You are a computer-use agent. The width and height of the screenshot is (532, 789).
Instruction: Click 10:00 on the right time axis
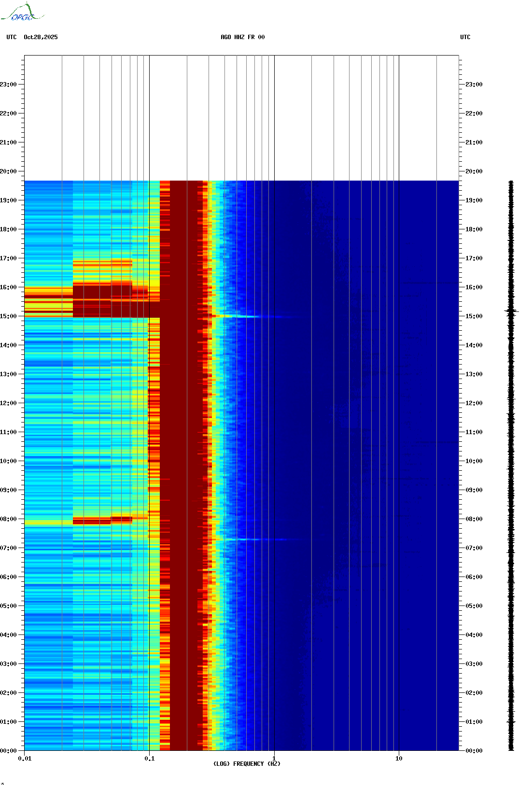click(474, 461)
